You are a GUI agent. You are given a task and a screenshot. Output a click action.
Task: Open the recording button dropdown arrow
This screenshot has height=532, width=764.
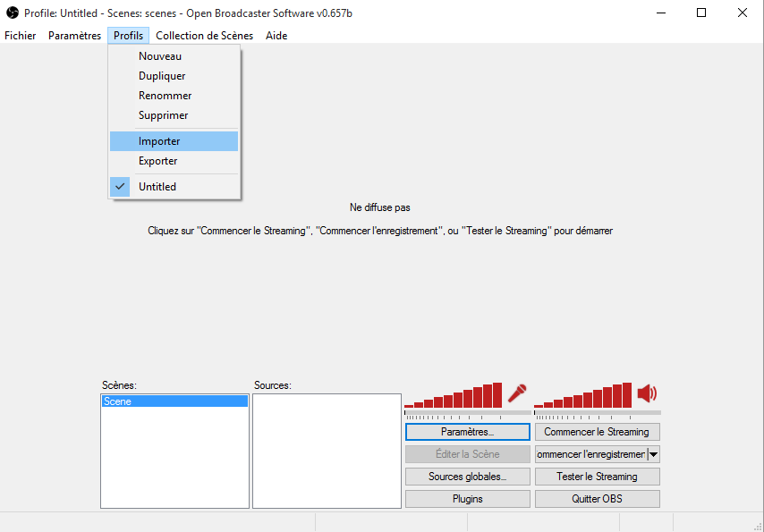[653, 454]
